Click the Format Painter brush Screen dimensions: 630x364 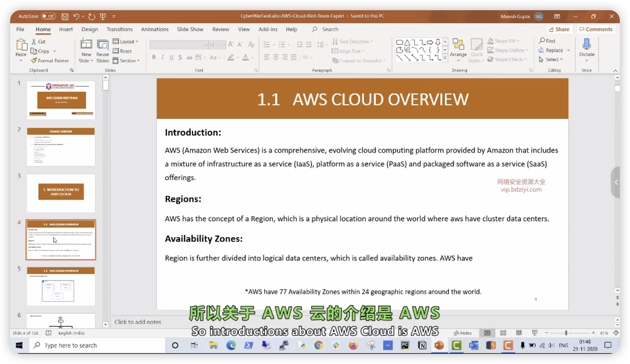point(34,61)
